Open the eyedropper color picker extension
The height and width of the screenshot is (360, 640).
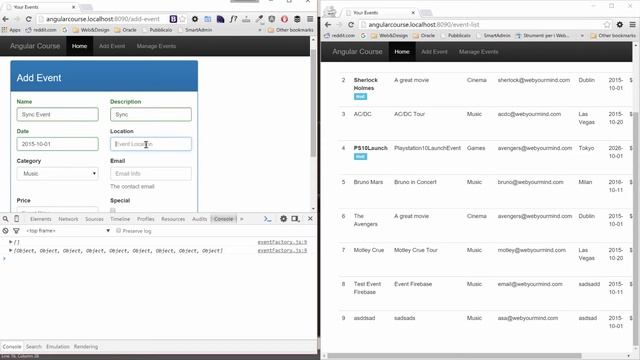pyautogui.click(x=259, y=19)
